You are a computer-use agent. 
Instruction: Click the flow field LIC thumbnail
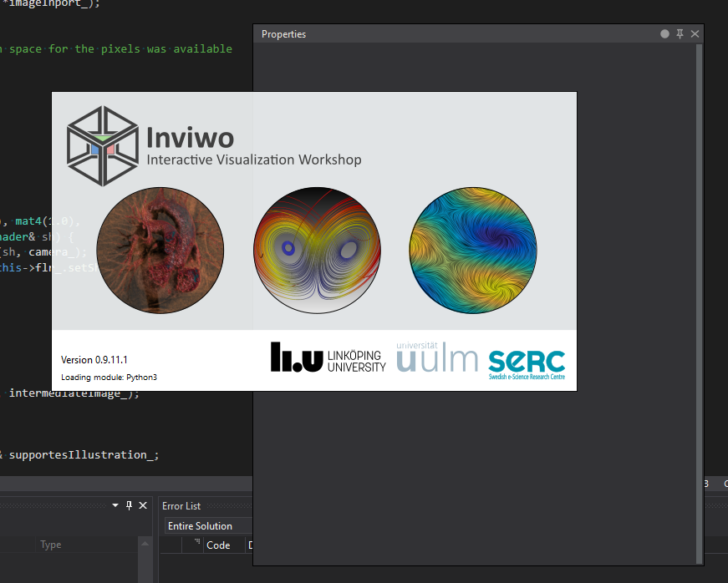pyautogui.click(x=473, y=251)
